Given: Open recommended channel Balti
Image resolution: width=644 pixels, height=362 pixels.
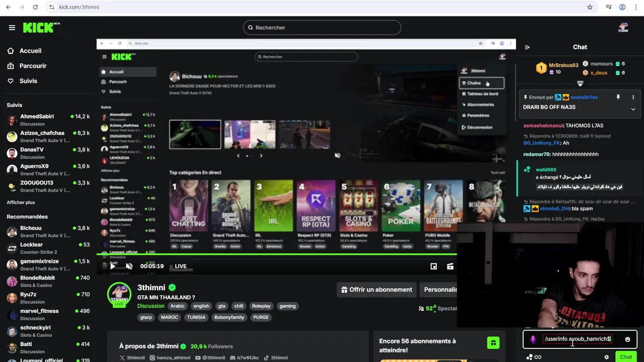Looking at the screenshot, I should point(48,347).
